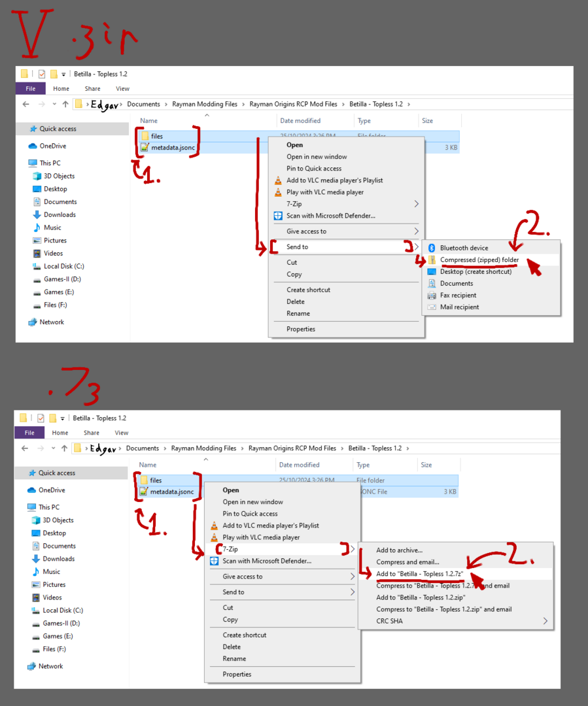Switch to the Home tab in the upper window
Viewport: 588px width, 706px height.
point(61,89)
